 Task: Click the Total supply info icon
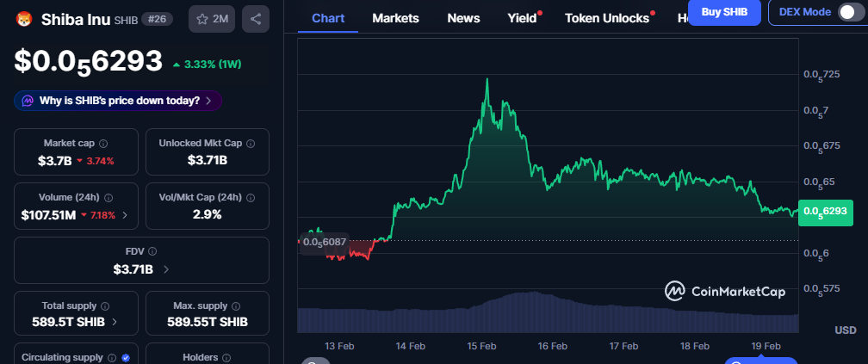tap(106, 305)
